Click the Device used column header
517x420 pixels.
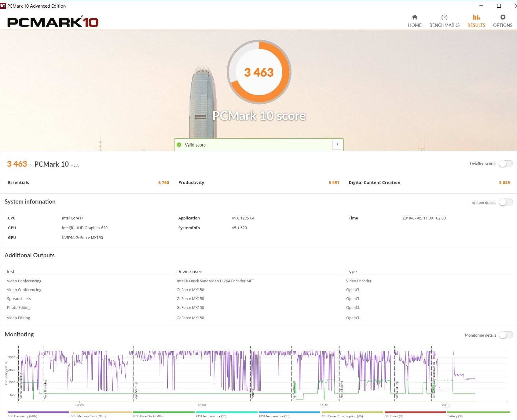pyautogui.click(x=189, y=272)
